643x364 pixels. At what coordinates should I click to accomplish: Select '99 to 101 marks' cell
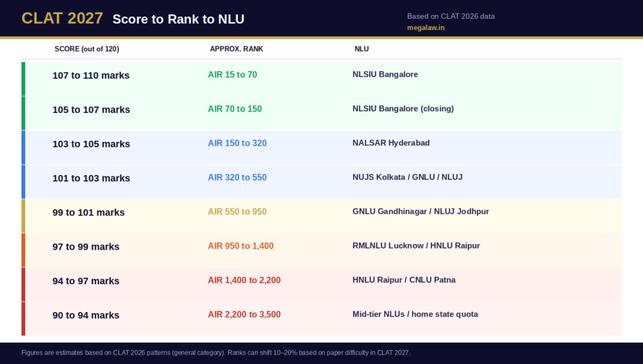pyautogui.click(x=89, y=212)
